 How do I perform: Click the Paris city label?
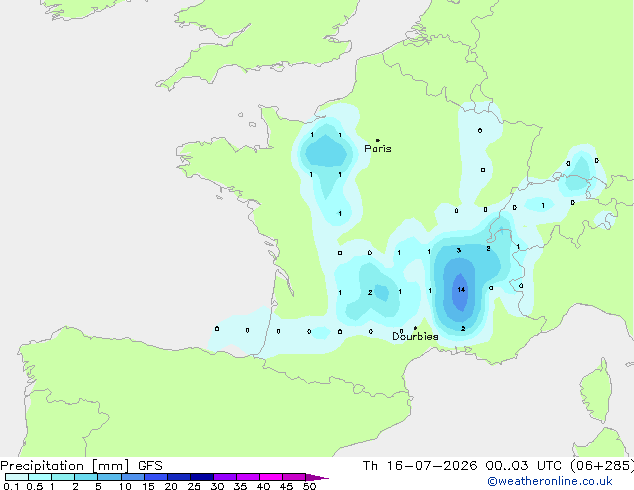pos(378,148)
